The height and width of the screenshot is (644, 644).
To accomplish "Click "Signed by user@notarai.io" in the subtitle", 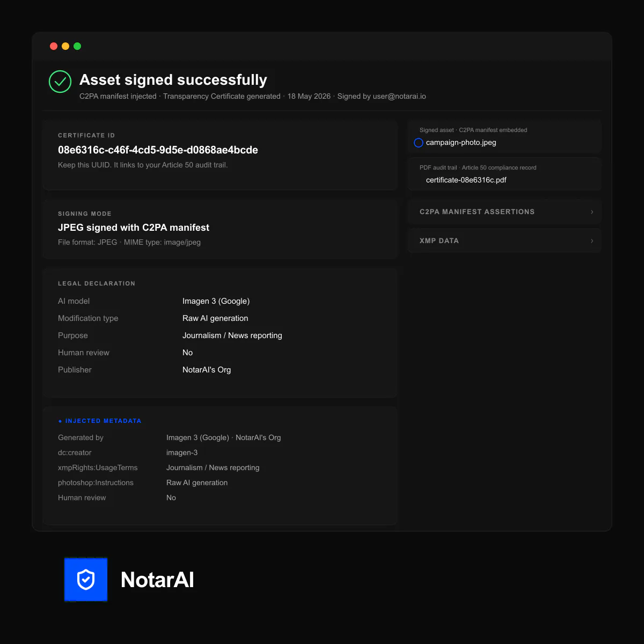I will pos(382,97).
